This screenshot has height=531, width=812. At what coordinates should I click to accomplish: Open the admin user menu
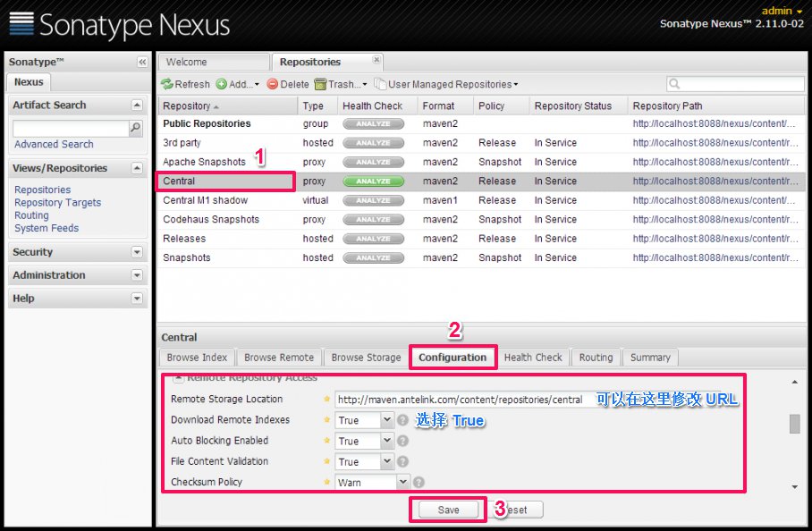click(x=782, y=11)
